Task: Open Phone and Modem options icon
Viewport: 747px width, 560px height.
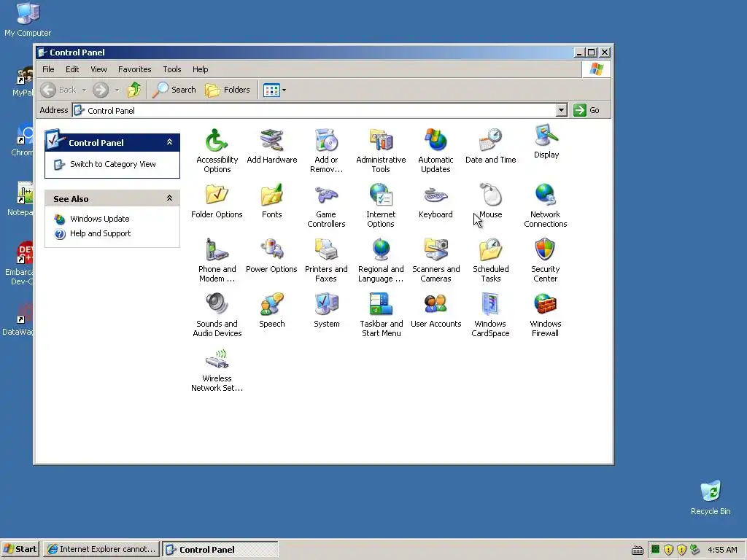Action: pos(217,260)
